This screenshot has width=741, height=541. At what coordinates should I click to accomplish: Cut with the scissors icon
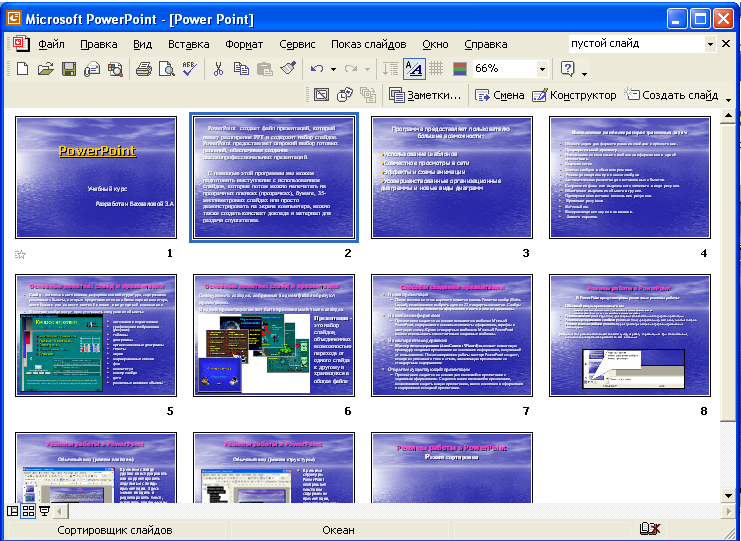click(218, 69)
